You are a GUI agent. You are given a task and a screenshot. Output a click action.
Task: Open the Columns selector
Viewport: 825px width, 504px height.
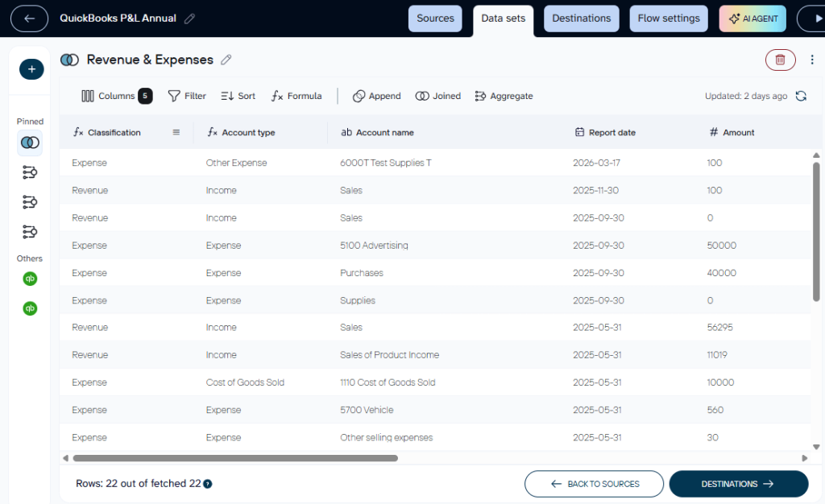tap(116, 96)
